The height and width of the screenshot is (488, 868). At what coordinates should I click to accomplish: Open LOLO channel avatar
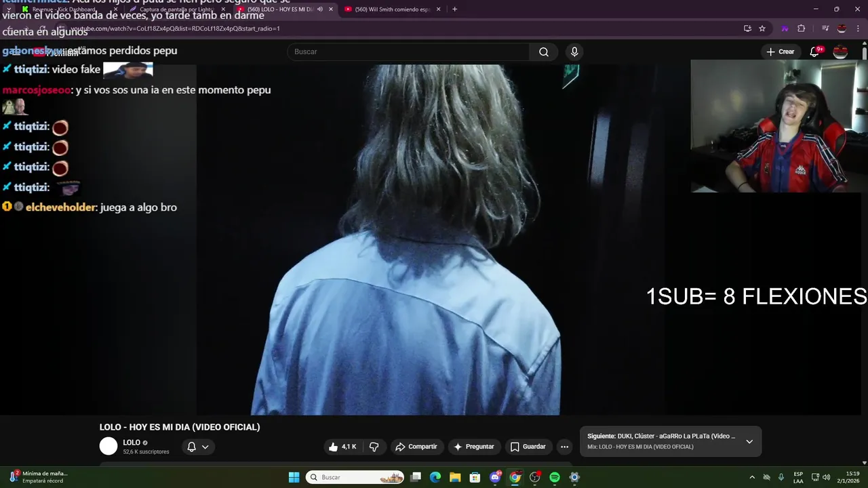(x=108, y=446)
